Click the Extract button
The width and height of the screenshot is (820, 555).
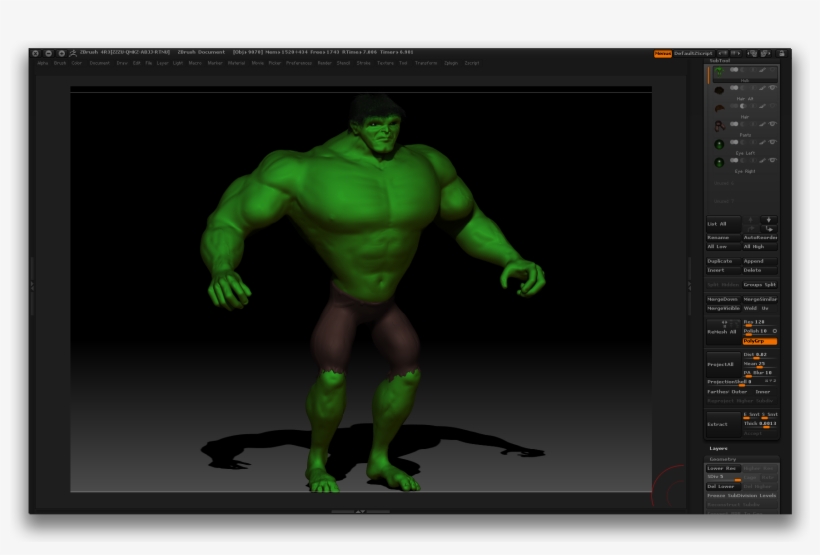724,424
